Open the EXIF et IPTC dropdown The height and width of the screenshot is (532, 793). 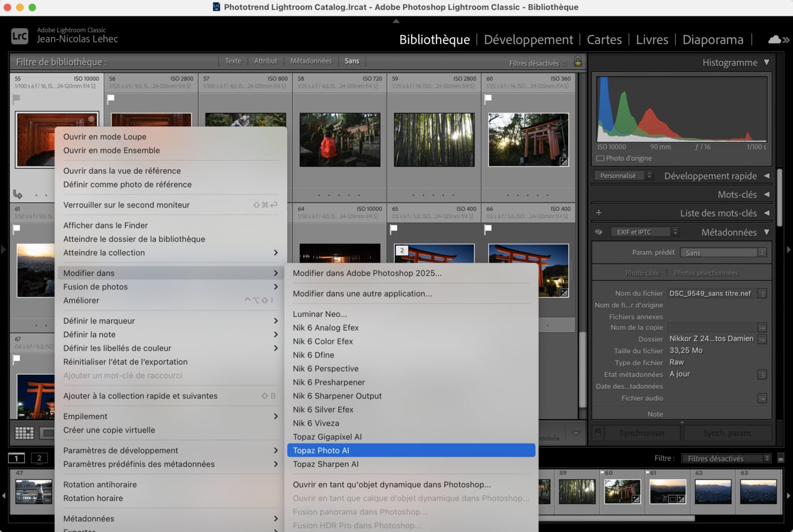click(645, 232)
